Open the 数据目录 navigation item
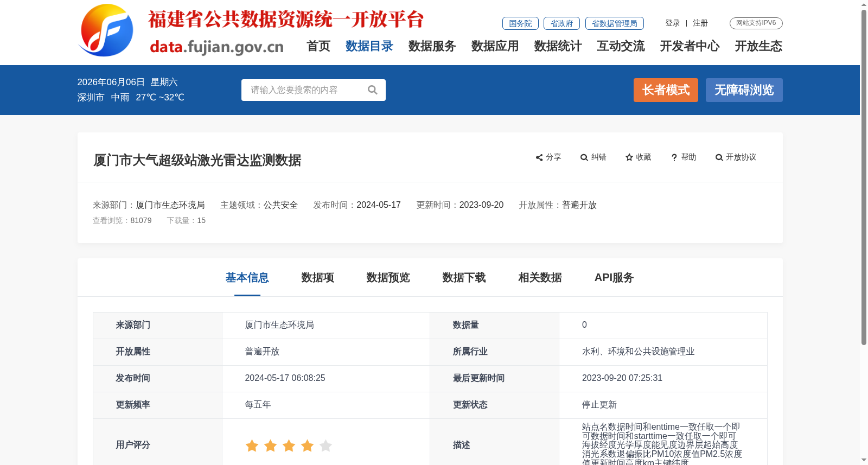 369,46
